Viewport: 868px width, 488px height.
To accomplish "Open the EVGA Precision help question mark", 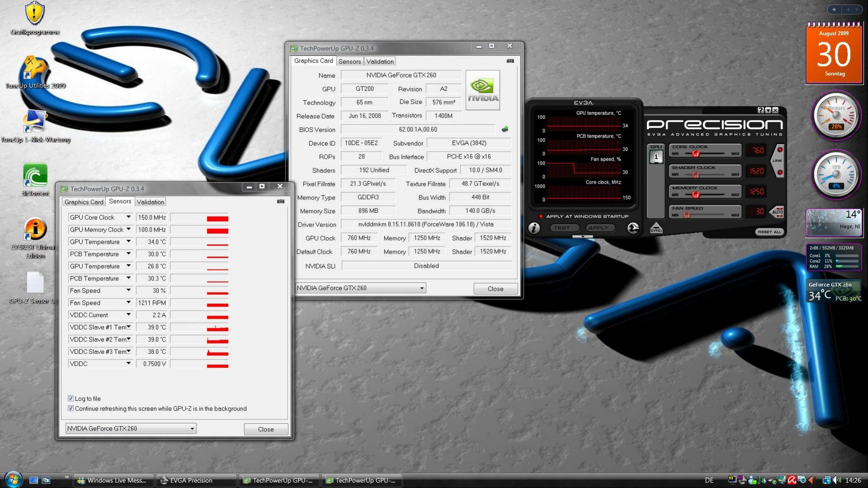I will coord(760,110).
